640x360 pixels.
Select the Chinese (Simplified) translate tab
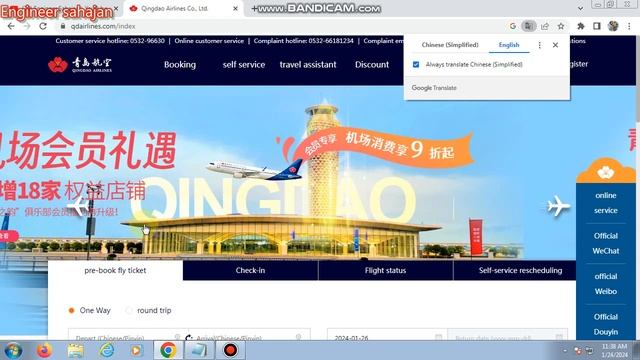tap(450, 45)
